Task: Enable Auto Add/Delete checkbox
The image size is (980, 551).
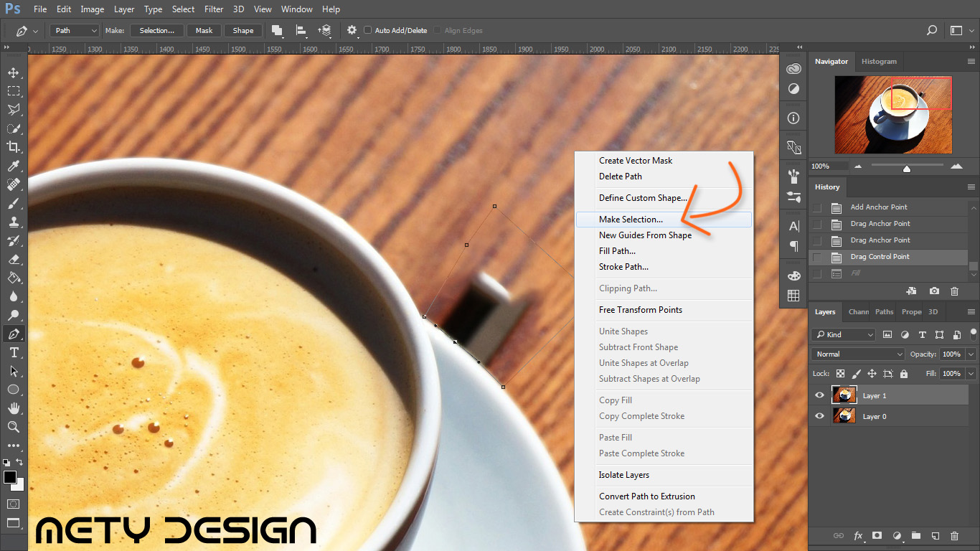Action: click(x=368, y=30)
